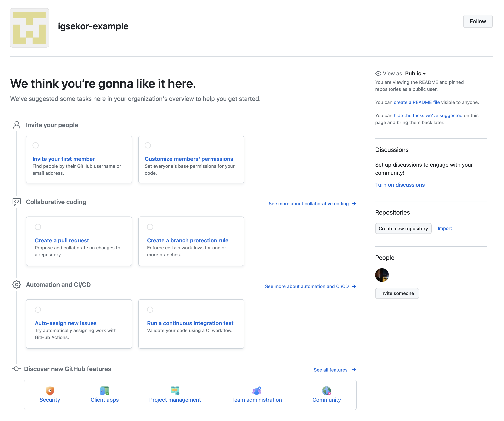
Task: Click See more about automation and CI/CD
Action: coord(307,286)
